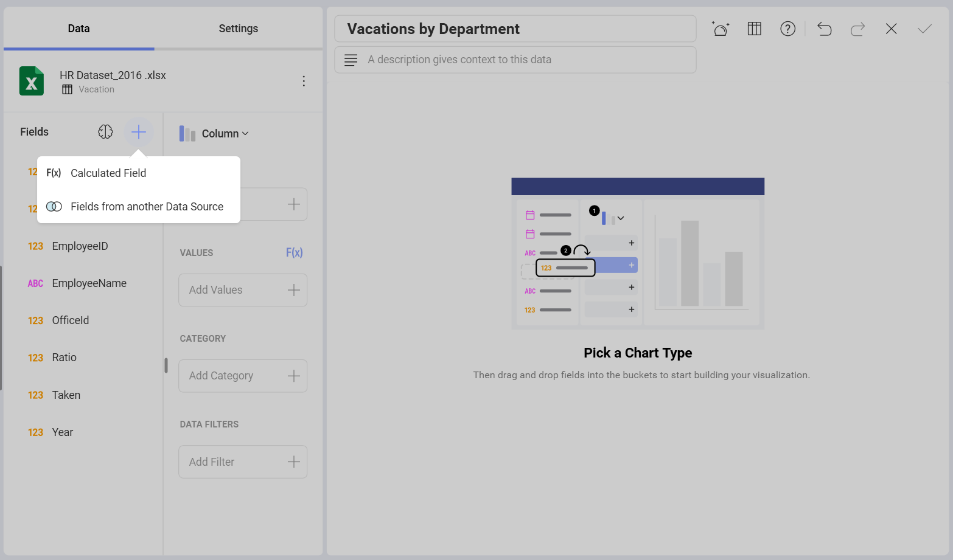Image resolution: width=953 pixels, height=560 pixels.
Task: Click the Excel file icon
Action: click(32, 81)
